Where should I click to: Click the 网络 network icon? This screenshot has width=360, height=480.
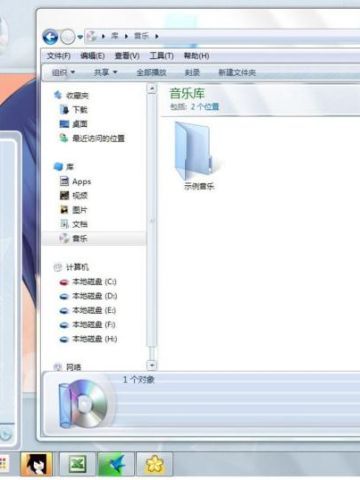[58, 367]
